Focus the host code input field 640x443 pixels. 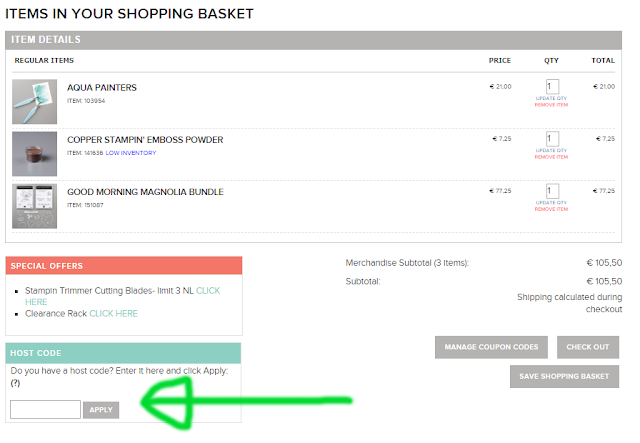coord(45,410)
